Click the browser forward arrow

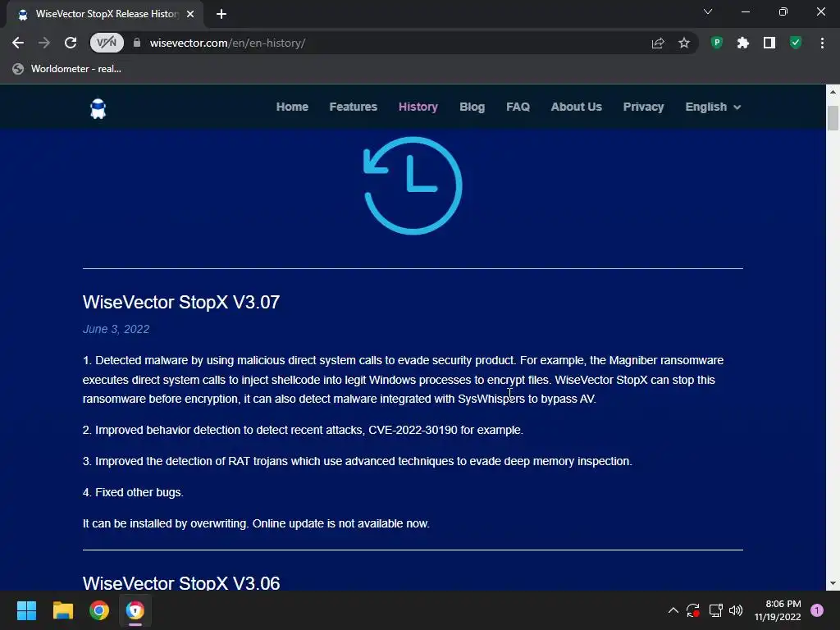44,43
